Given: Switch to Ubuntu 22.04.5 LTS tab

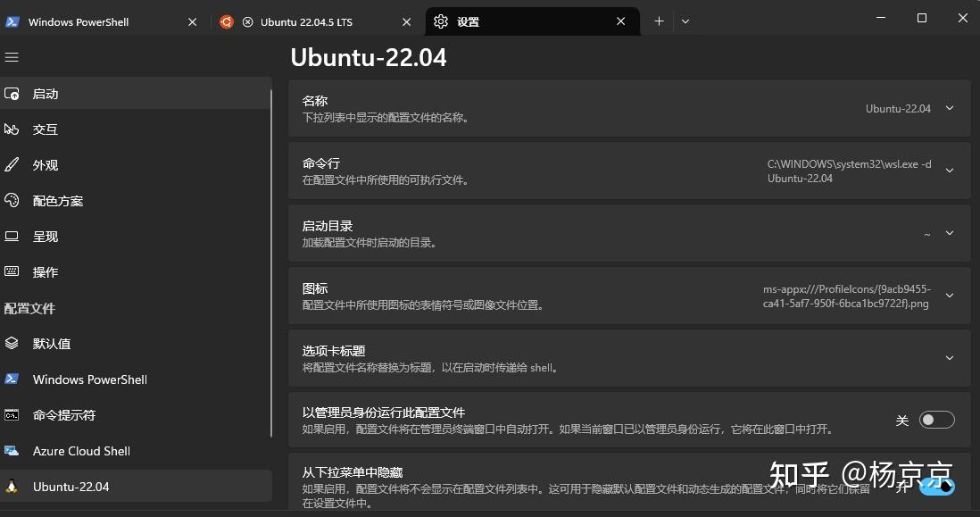Looking at the screenshot, I should [318, 22].
